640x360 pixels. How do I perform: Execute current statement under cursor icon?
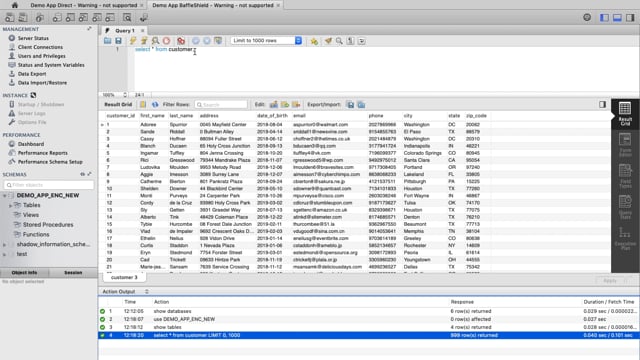144,41
